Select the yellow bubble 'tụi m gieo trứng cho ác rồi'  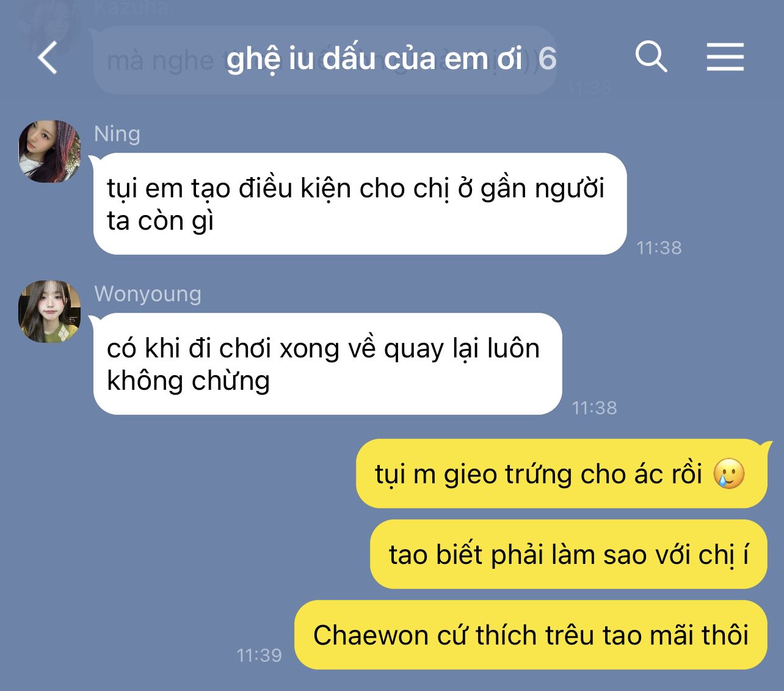click(x=561, y=473)
